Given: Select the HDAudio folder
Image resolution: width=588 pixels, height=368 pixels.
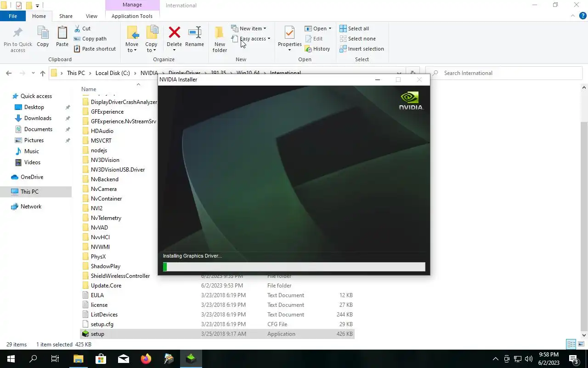Looking at the screenshot, I should (x=102, y=131).
